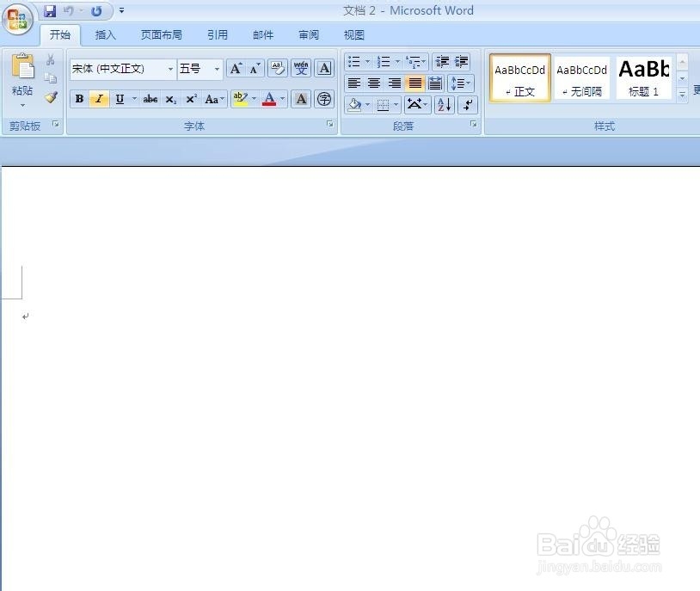
Task: Open the highlight color dropdown arrow
Action: click(254, 99)
